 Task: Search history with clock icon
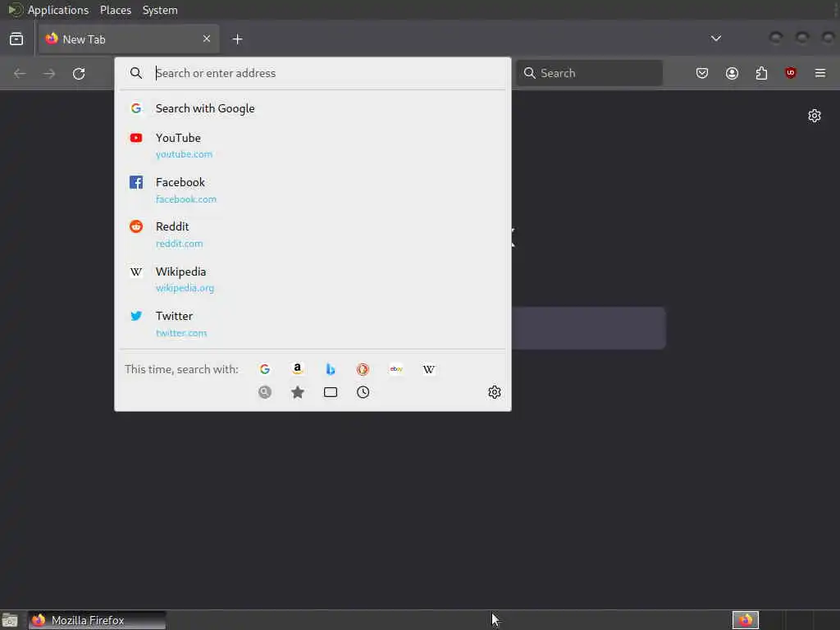point(363,392)
